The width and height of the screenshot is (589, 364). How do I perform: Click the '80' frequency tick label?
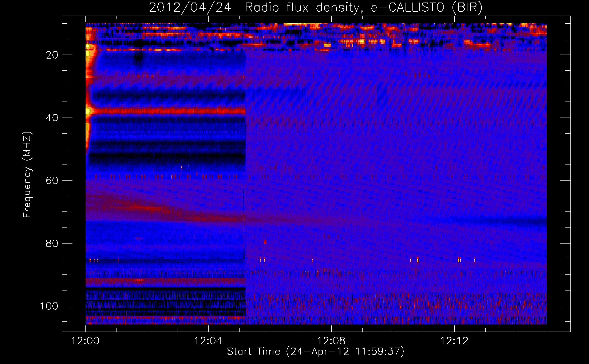(x=52, y=244)
